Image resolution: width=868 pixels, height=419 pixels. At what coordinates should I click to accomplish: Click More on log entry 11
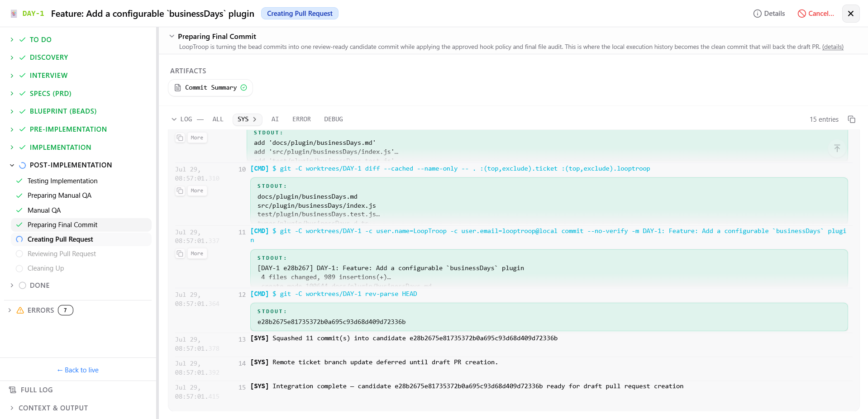[197, 253]
